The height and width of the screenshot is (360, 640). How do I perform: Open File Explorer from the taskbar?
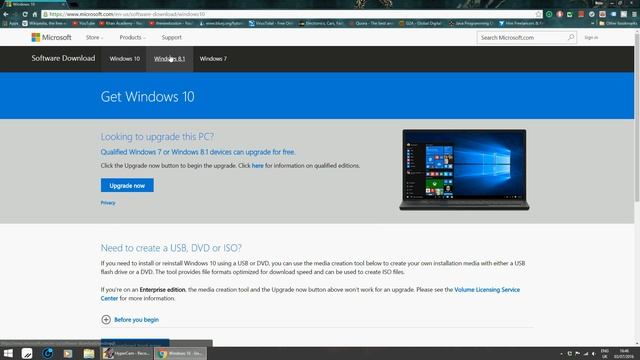pyautogui.click(x=89, y=353)
